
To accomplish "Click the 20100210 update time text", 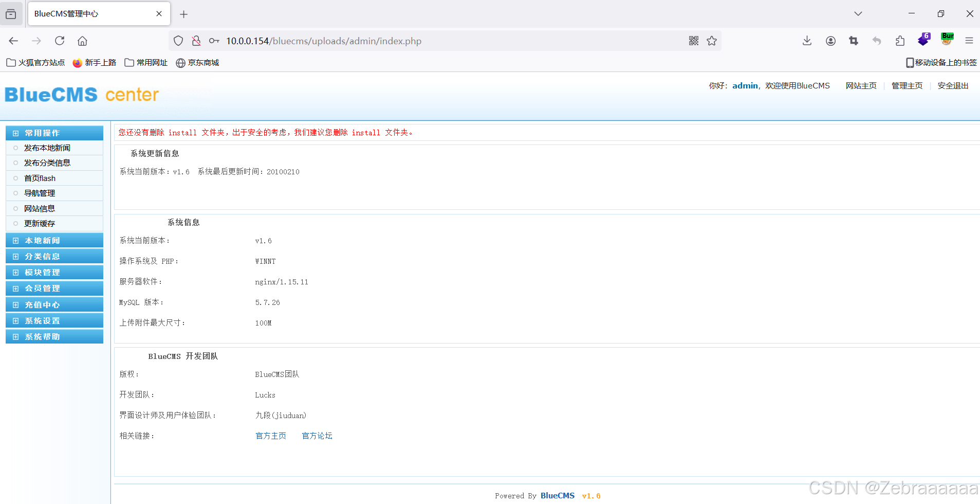I will click(283, 172).
